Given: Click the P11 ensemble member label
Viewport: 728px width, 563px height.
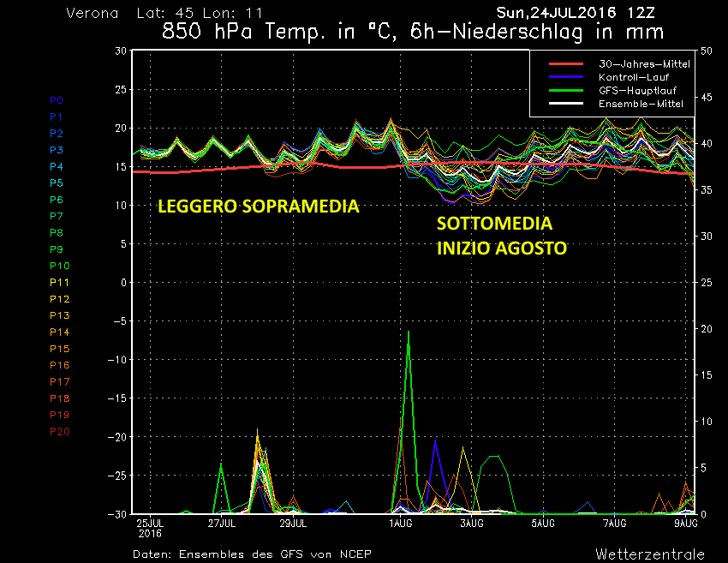Looking at the screenshot, I should (59, 283).
